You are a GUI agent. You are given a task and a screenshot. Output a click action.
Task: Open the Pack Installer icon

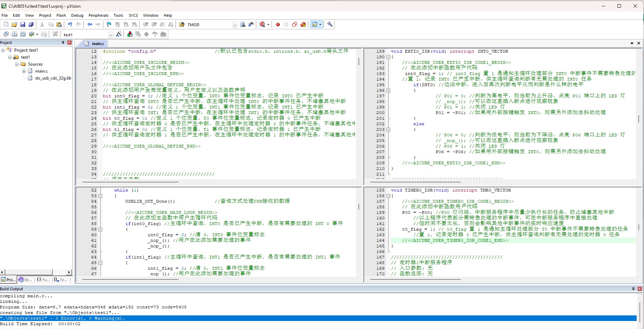pos(163,34)
